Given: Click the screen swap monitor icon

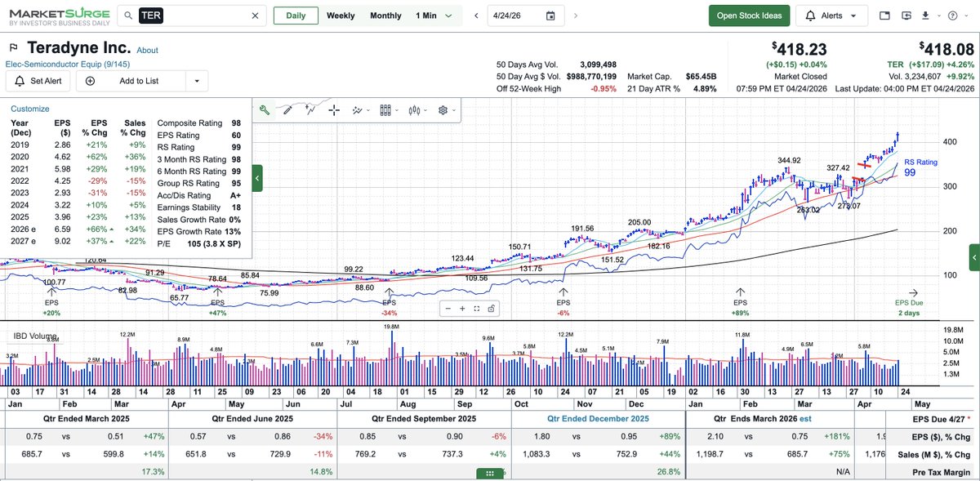Looking at the screenshot, I should pyautogui.click(x=906, y=16).
